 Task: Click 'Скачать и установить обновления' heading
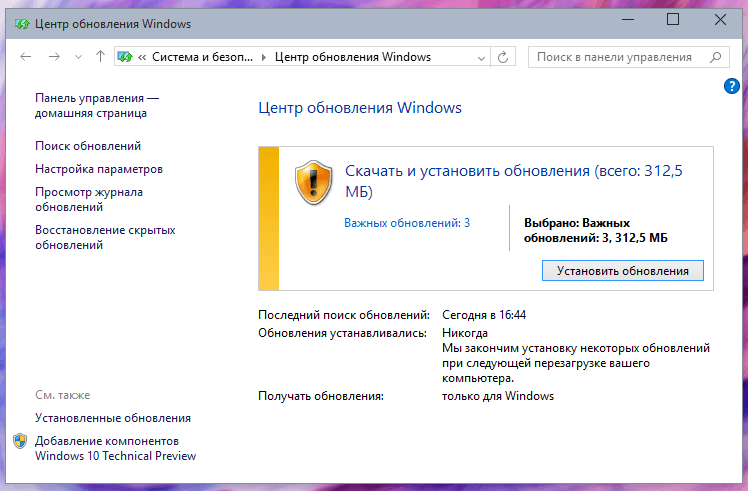point(513,181)
